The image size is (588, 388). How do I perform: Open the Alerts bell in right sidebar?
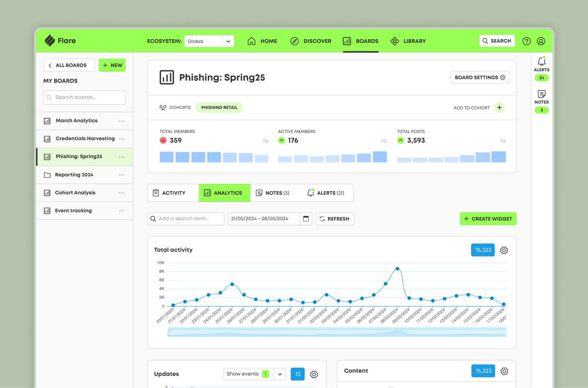click(541, 62)
